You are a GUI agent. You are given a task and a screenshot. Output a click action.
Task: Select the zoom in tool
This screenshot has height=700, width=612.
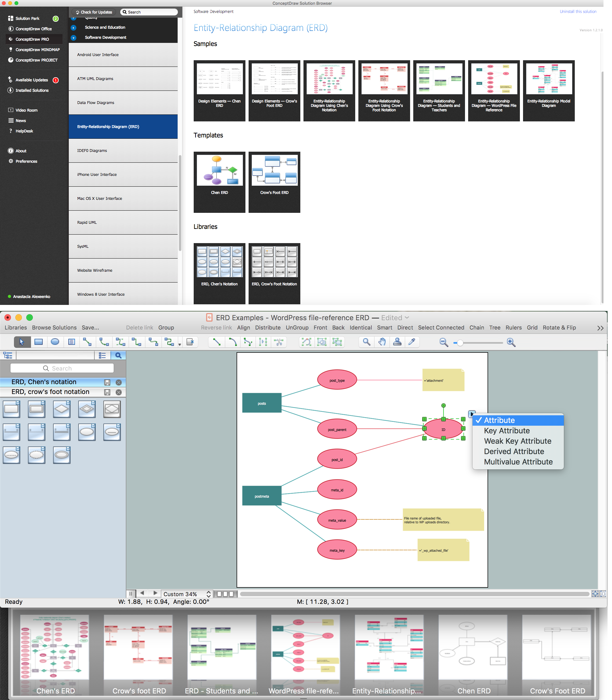click(511, 342)
